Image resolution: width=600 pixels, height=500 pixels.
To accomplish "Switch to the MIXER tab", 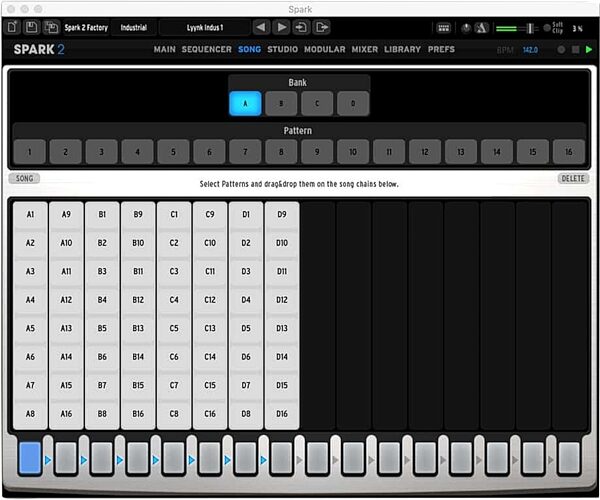I will (365, 49).
